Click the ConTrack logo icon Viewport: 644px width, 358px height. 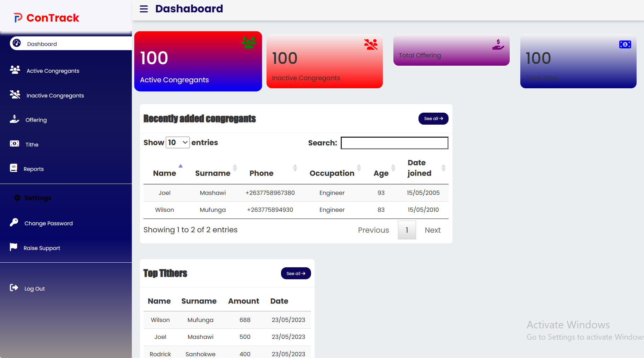18,18
